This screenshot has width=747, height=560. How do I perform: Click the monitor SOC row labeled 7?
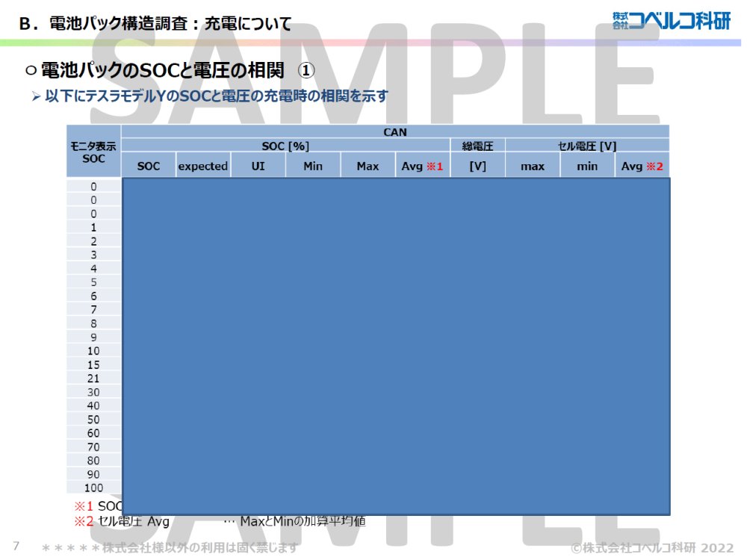point(94,310)
